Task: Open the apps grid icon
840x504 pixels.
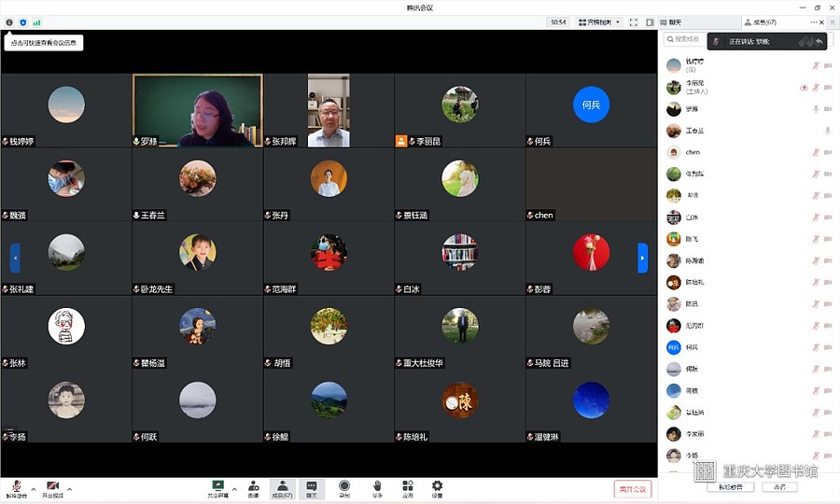Action: coord(408,488)
